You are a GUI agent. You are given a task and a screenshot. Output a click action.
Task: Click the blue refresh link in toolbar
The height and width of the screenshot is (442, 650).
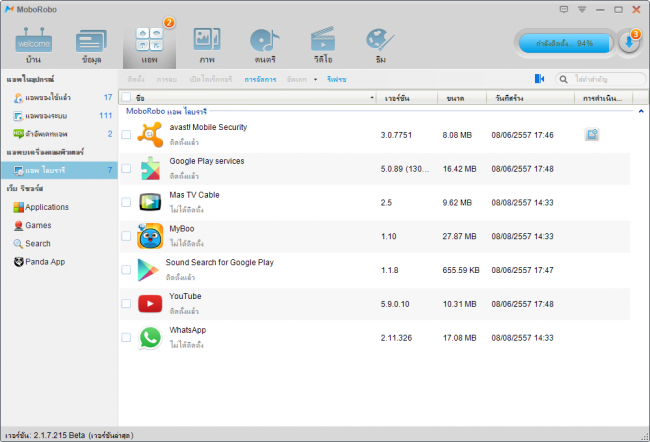pos(337,79)
